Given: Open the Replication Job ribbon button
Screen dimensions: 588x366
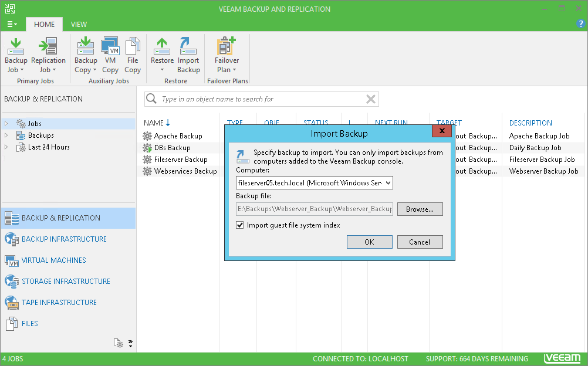Looking at the screenshot, I should 48,55.
